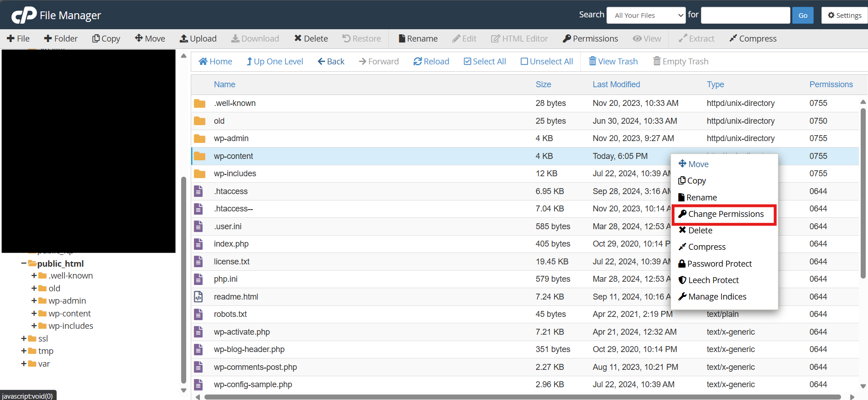The image size is (868, 400).
Task: Go to Home directory icon
Action: (x=204, y=62)
